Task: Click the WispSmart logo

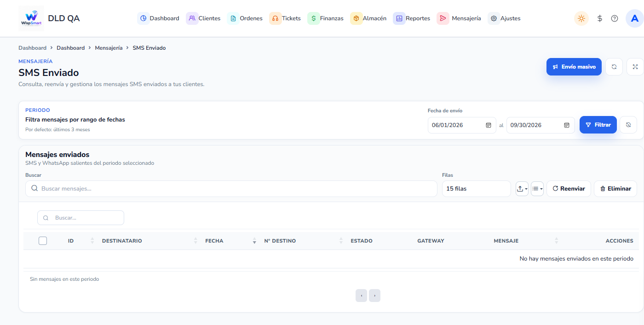Action: pyautogui.click(x=31, y=18)
